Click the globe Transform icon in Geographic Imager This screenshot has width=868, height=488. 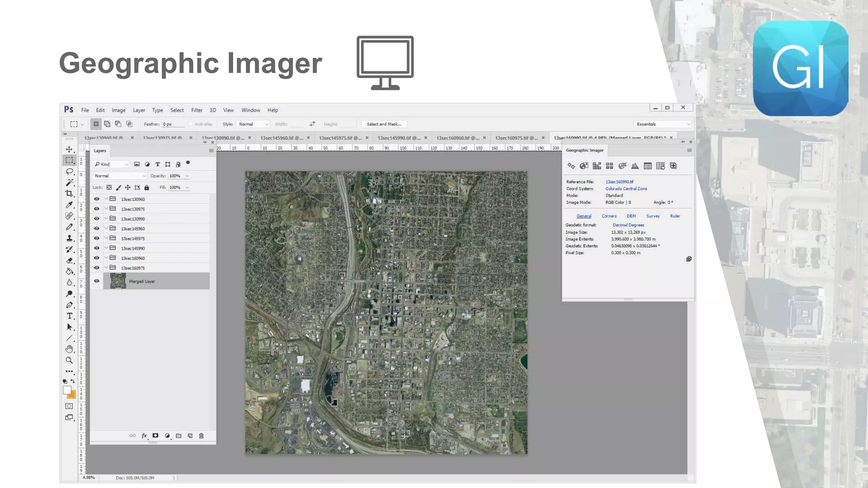584,166
